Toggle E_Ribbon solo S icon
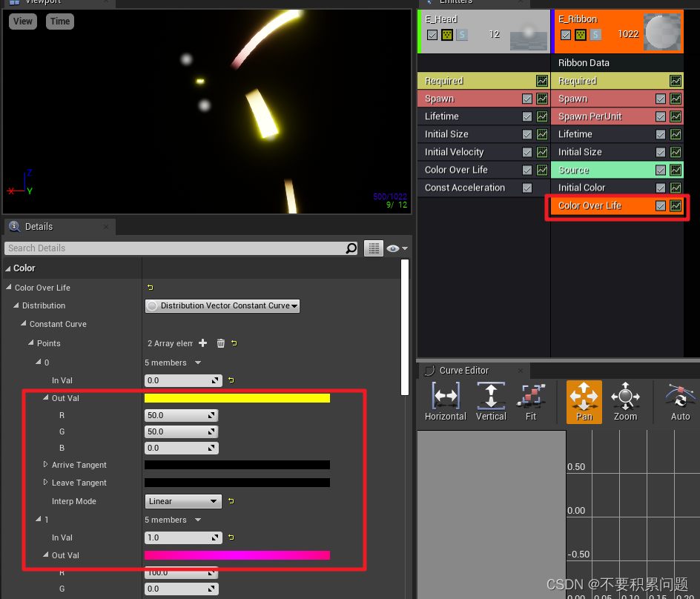Viewport: 700px width, 599px height. (x=595, y=34)
